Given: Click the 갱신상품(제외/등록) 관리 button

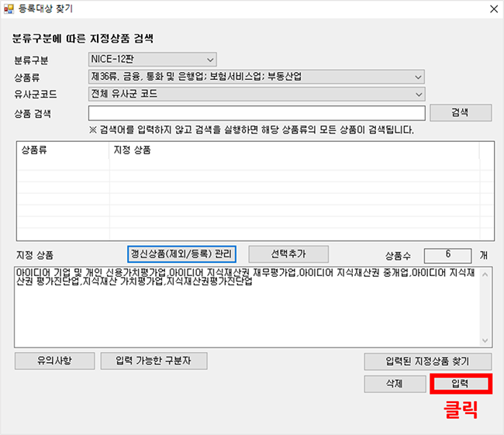Looking at the screenshot, I should tap(181, 254).
